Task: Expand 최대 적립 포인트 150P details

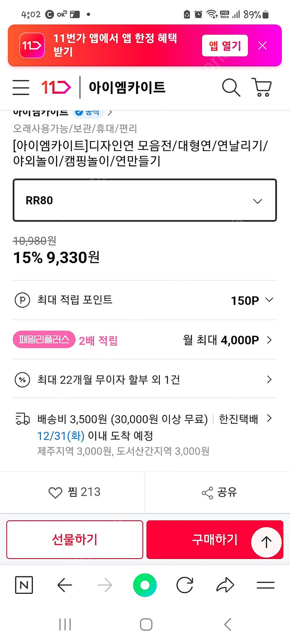Action: pos(251,300)
